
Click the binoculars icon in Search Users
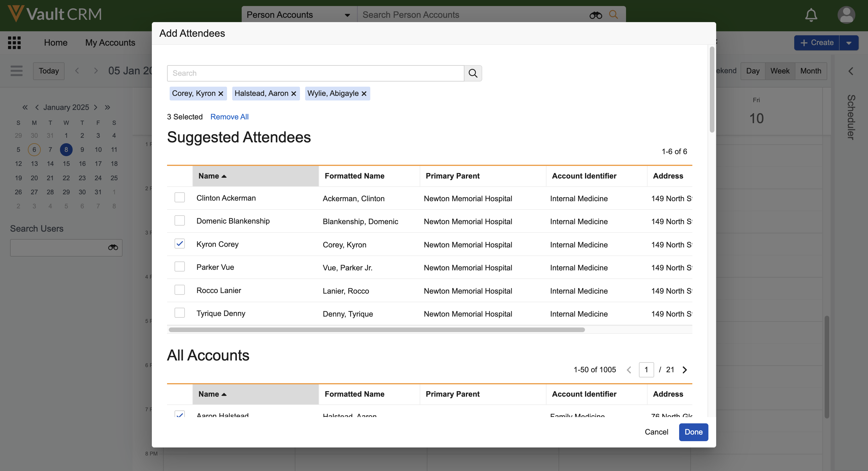tap(113, 248)
